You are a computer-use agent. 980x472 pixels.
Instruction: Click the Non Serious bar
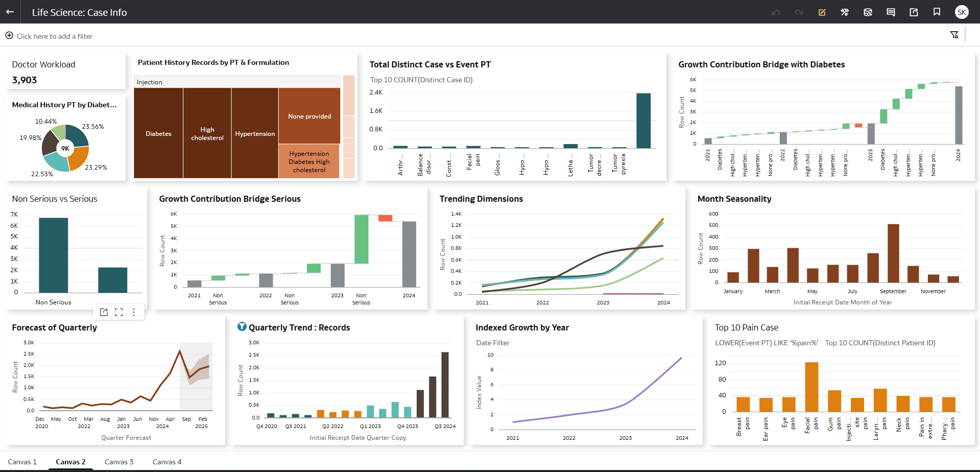click(x=53, y=255)
